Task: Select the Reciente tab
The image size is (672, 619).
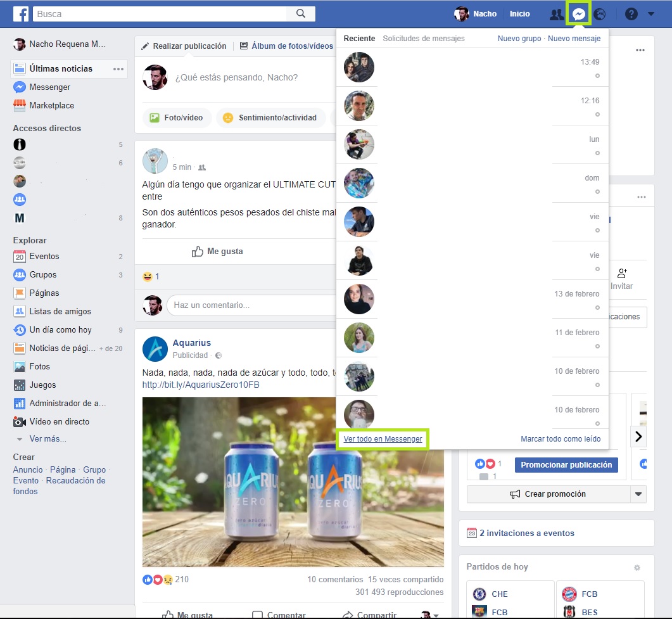Action: 359,39
